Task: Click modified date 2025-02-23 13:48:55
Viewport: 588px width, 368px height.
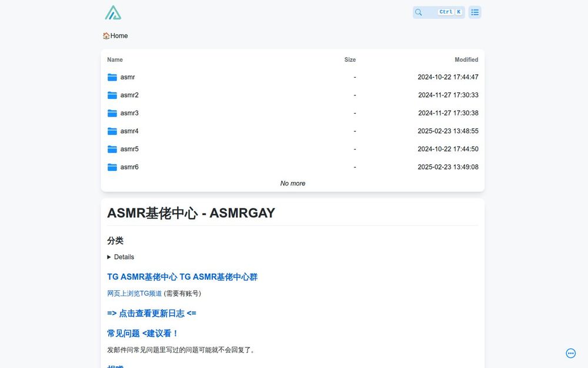Action: (x=447, y=131)
